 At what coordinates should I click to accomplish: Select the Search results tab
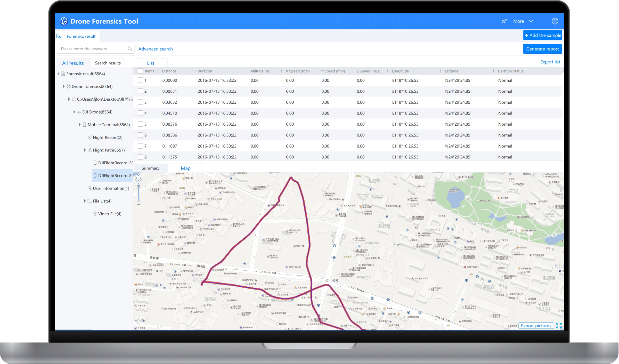[108, 63]
